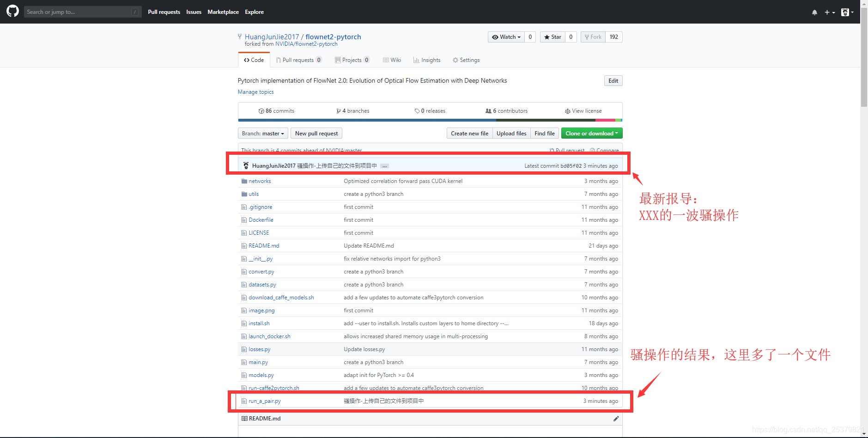
Task: Open the repository Settings tab
Action: click(466, 60)
